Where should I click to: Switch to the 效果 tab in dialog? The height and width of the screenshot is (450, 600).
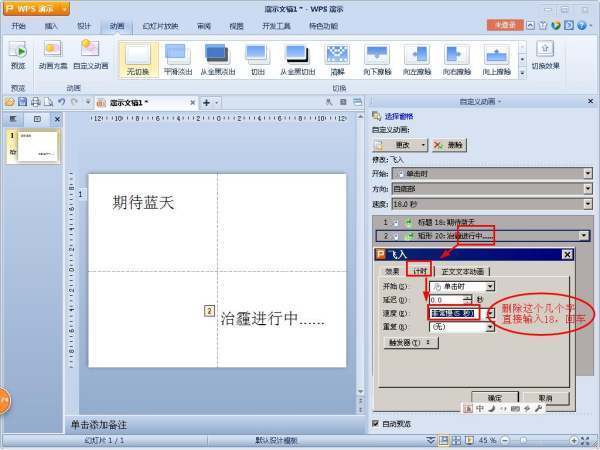(392, 271)
